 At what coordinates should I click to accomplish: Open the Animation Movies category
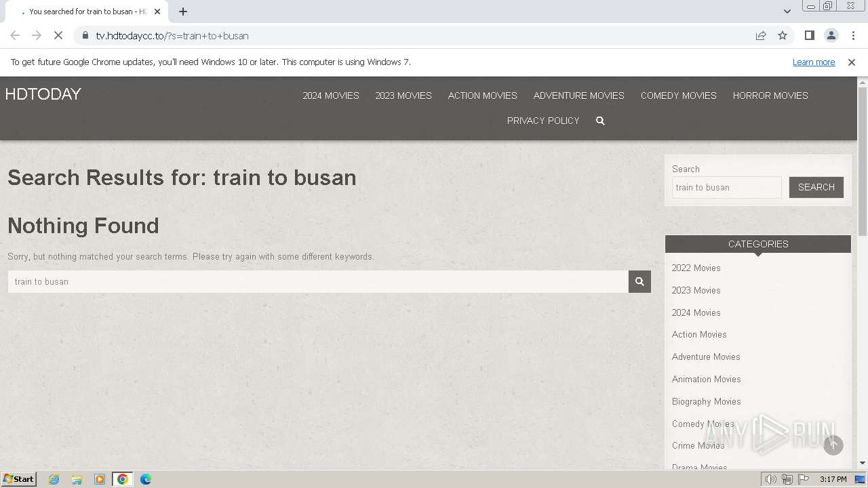click(x=707, y=379)
